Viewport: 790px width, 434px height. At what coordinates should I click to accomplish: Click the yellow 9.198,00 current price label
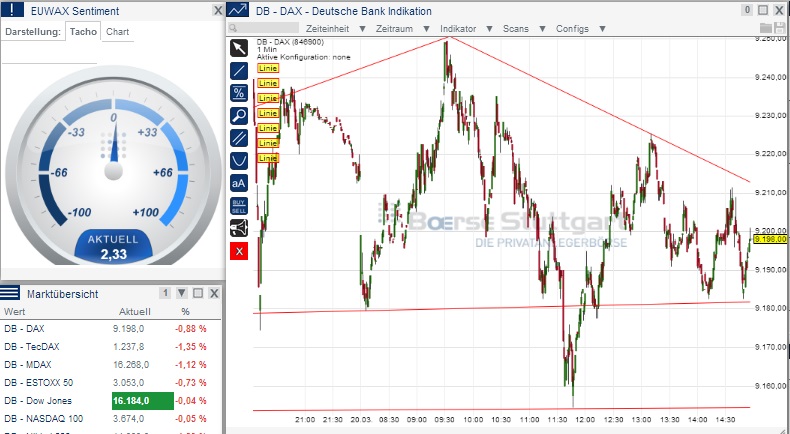click(770, 239)
